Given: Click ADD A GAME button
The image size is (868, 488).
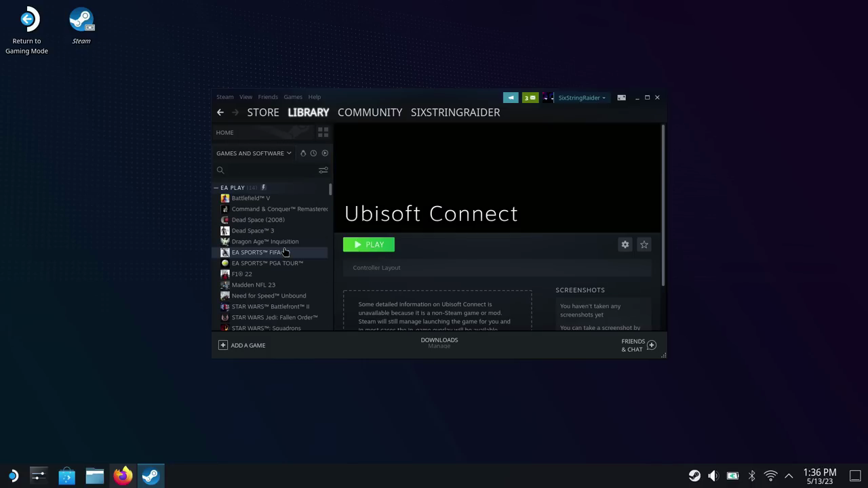Looking at the screenshot, I should pos(242,345).
